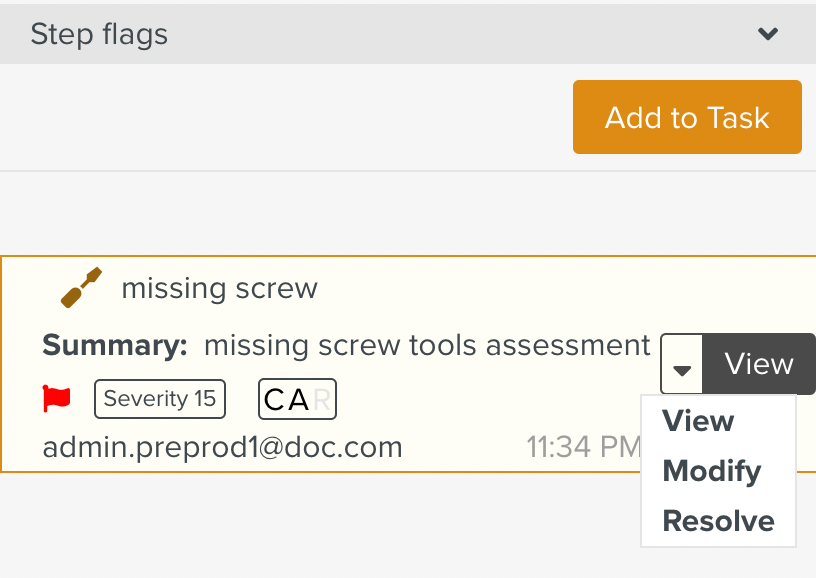Open the missing screw flag title
The image size is (816, 578).
219,289
